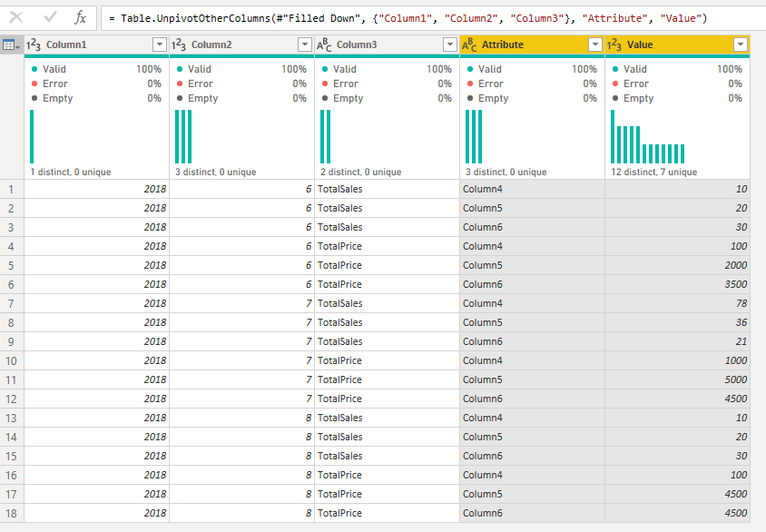Image resolution: width=766 pixels, height=532 pixels.
Task: Select the Column6 attribute cell in row 18
Action: click(532, 513)
